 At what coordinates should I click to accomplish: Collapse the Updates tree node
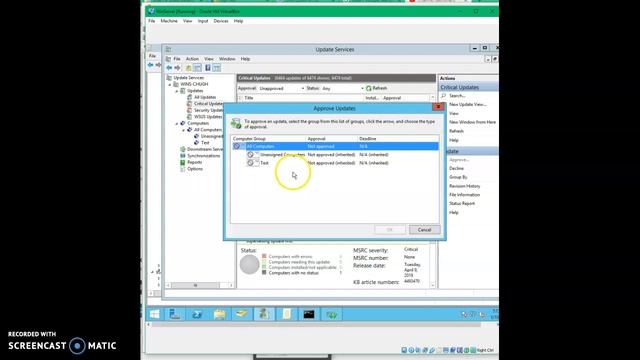177,91
